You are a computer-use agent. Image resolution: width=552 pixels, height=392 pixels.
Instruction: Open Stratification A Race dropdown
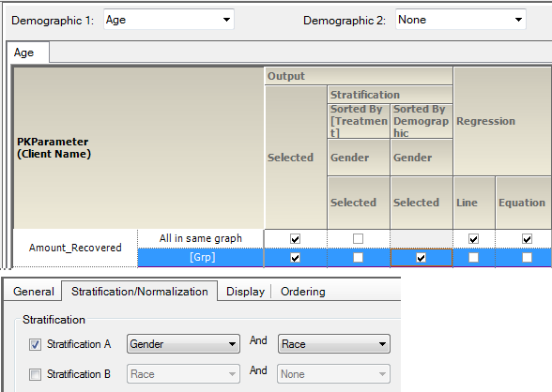pyautogui.click(x=334, y=344)
